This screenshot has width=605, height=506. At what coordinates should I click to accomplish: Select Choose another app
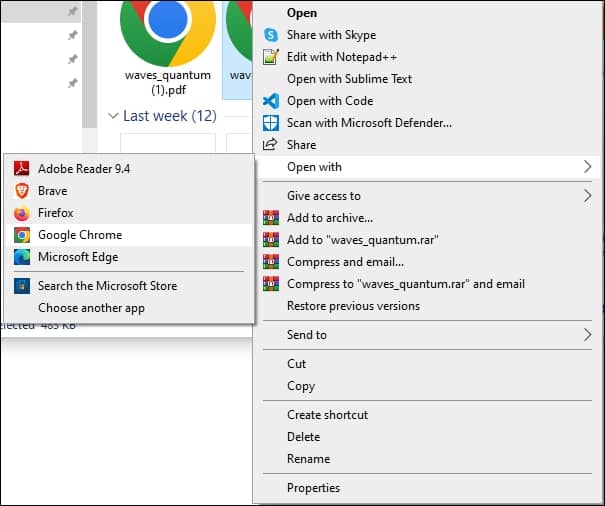pyautogui.click(x=129, y=308)
